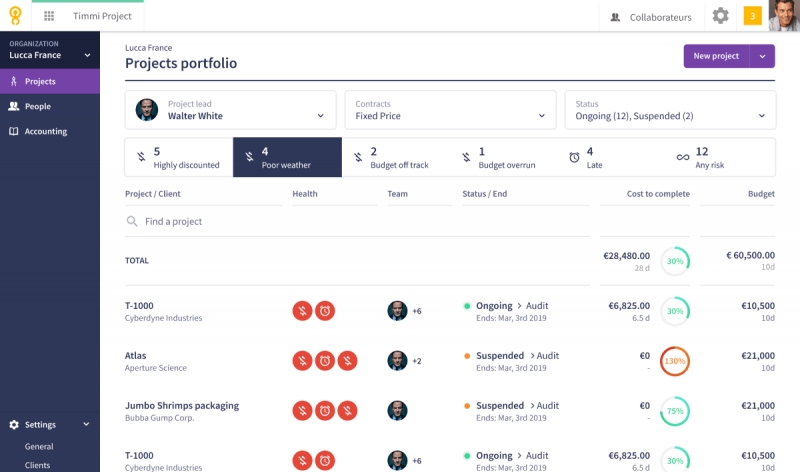The image size is (800, 472).
Task: Click the Timmi lightbulb logo icon
Action: (x=15, y=16)
